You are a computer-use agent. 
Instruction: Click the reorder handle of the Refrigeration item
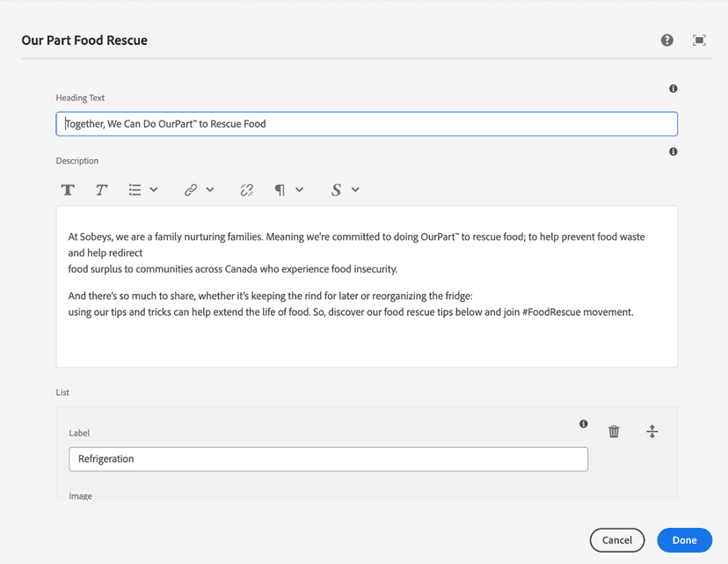tap(652, 431)
